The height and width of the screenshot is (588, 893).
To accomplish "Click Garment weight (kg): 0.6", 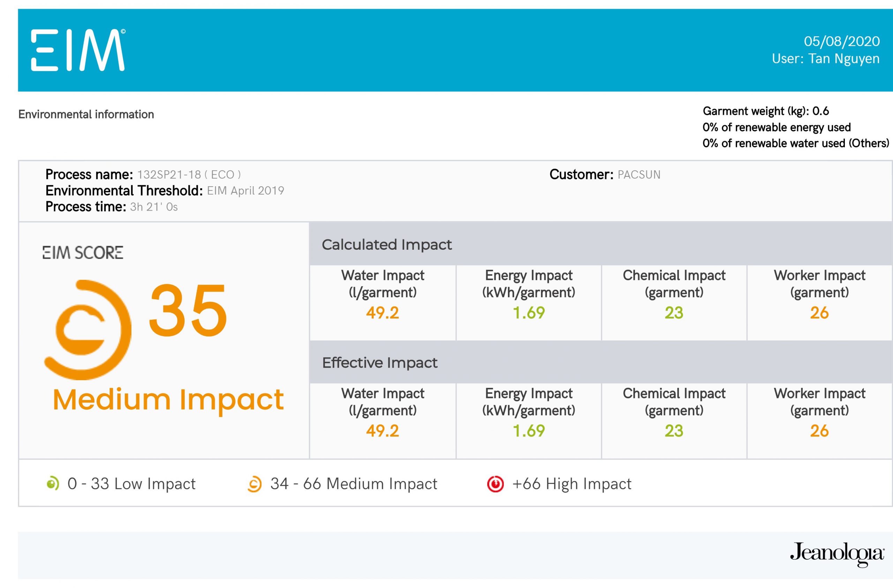I will 766,111.
